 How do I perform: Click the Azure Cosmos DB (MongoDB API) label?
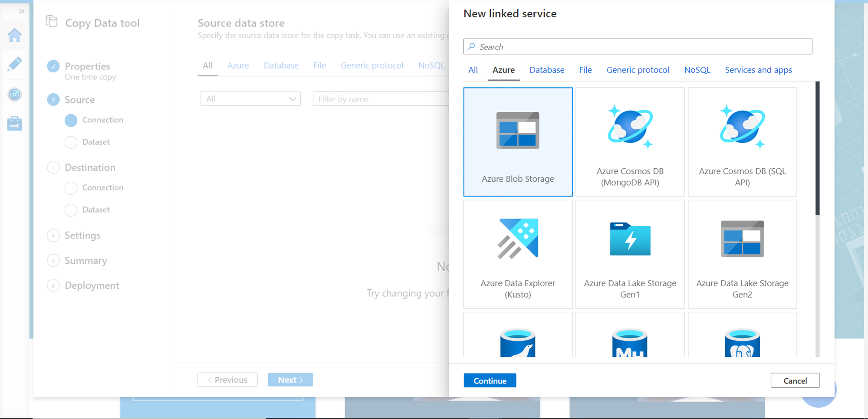[x=630, y=177]
